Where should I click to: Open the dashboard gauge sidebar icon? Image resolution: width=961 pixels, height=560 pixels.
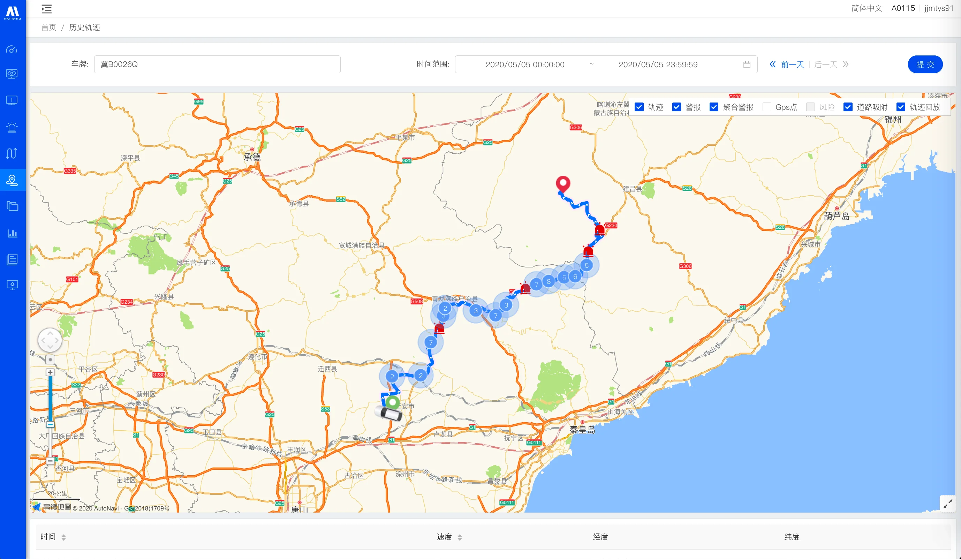[x=12, y=50]
